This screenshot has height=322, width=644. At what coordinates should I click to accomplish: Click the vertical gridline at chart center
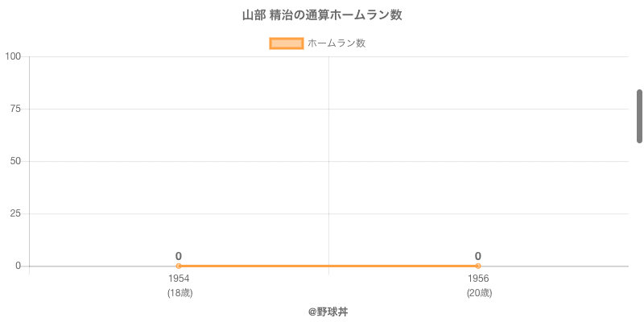tap(328, 161)
